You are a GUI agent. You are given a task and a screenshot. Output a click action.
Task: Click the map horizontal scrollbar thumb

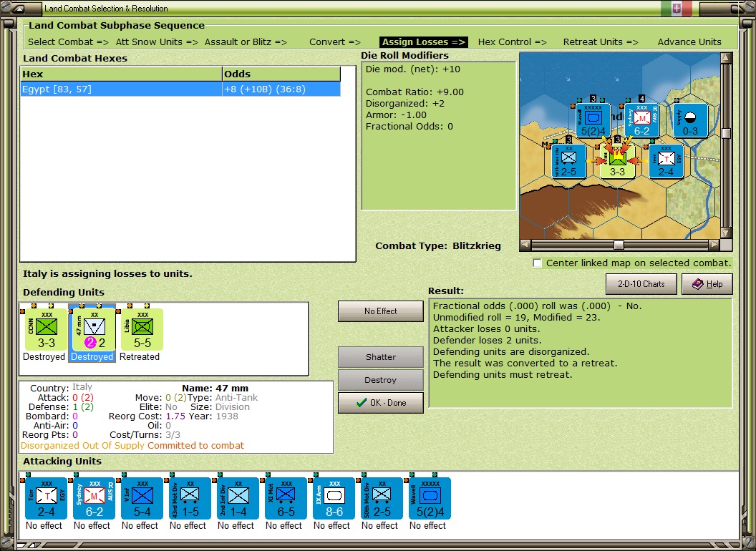point(619,245)
